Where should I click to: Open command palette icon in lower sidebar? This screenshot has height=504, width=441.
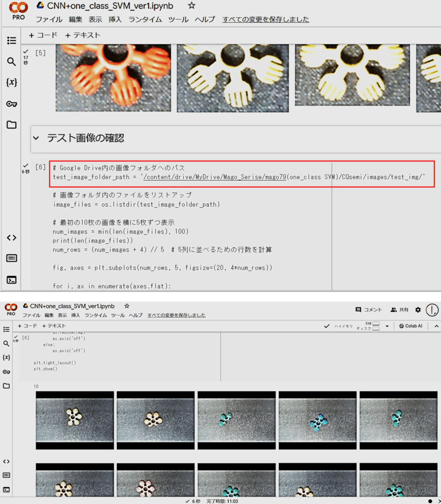coord(6,475)
